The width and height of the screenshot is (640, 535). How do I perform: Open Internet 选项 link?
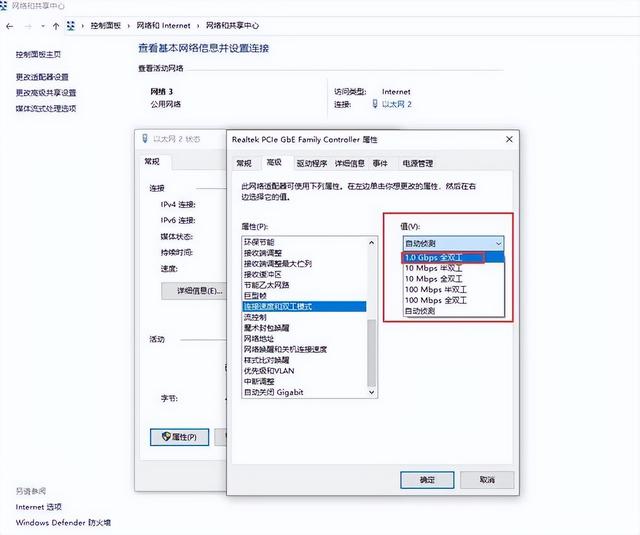click(x=38, y=507)
